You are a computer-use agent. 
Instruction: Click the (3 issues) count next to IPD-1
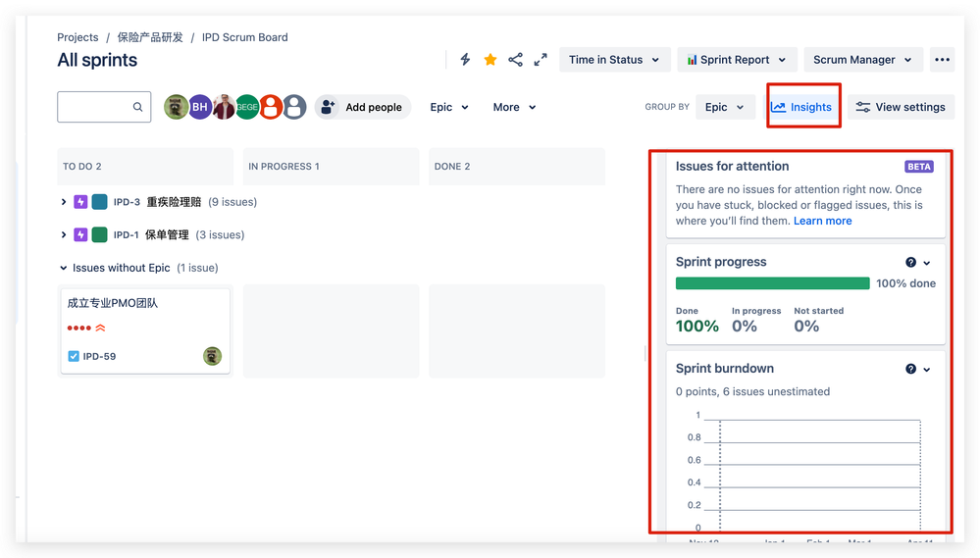220,235
